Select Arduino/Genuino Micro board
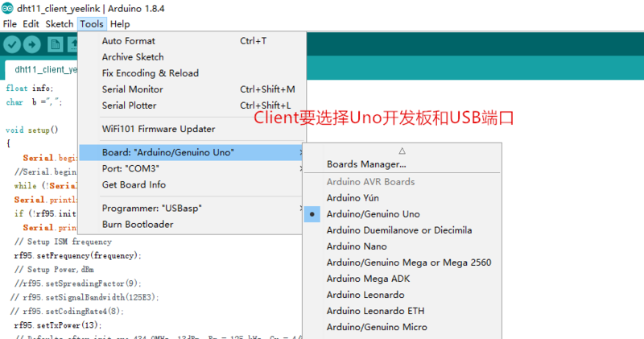Screen dimensions: 644x339 402,327
